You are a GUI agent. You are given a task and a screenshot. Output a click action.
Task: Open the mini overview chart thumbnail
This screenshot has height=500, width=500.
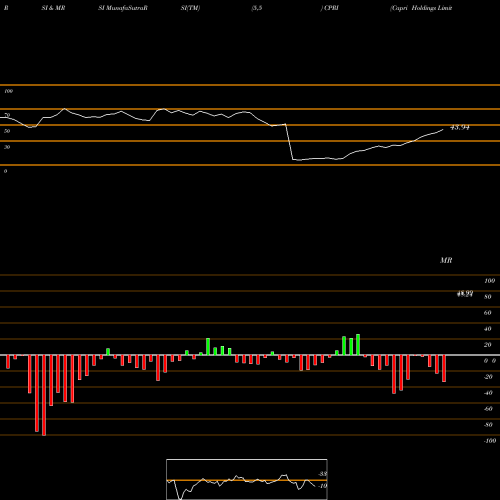tap(247, 479)
